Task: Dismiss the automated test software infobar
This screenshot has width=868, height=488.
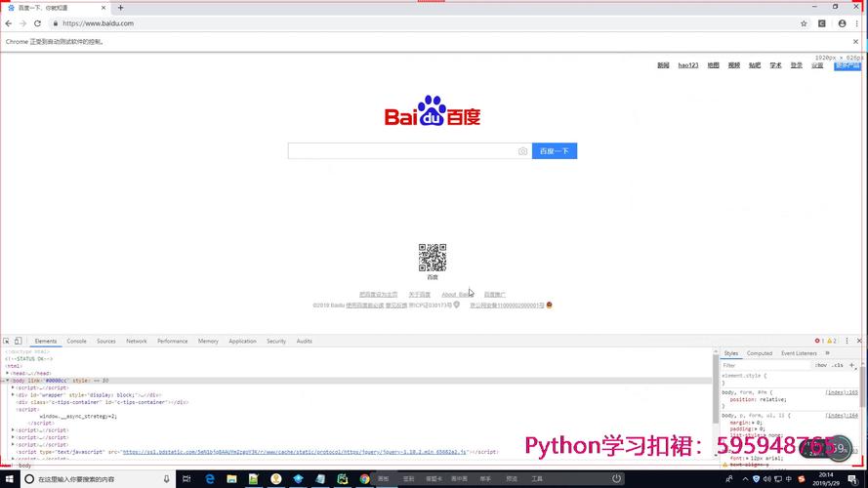Action: [x=856, y=42]
